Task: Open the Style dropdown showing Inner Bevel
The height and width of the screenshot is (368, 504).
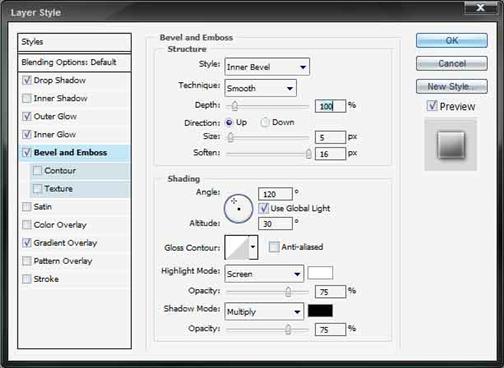Action: coord(267,67)
